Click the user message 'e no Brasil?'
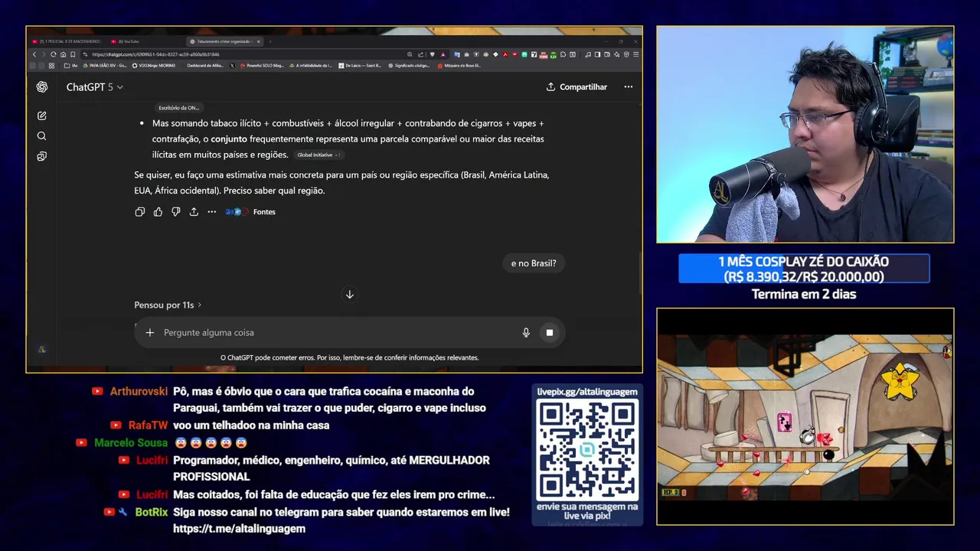980x551 pixels. 534,263
